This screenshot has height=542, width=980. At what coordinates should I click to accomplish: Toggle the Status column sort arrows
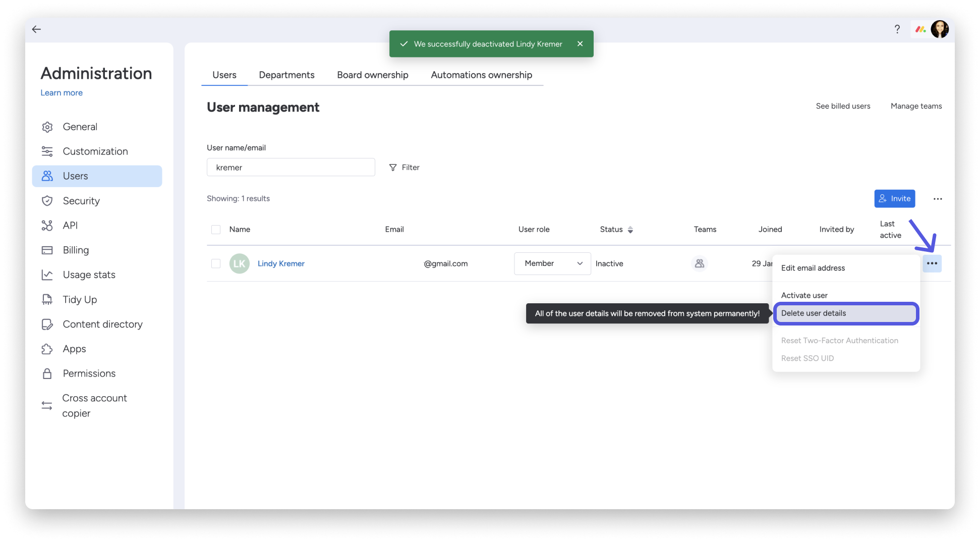click(x=630, y=229)
